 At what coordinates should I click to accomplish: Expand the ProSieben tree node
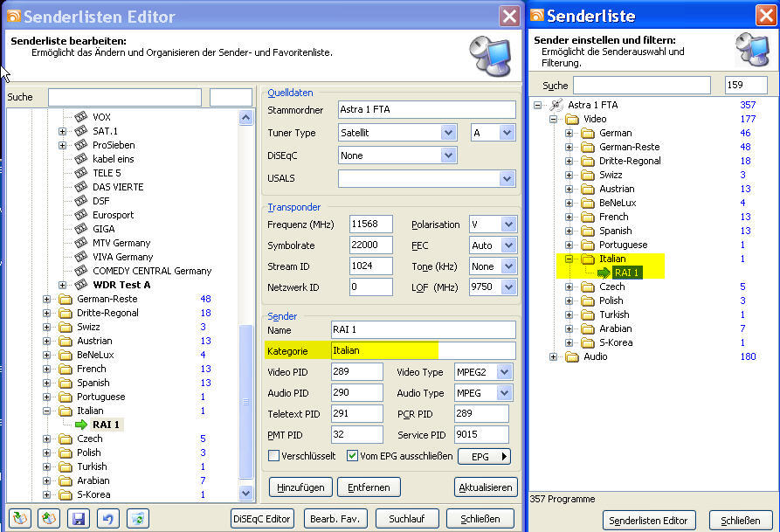pyautogui.click(x=63, y=145)
